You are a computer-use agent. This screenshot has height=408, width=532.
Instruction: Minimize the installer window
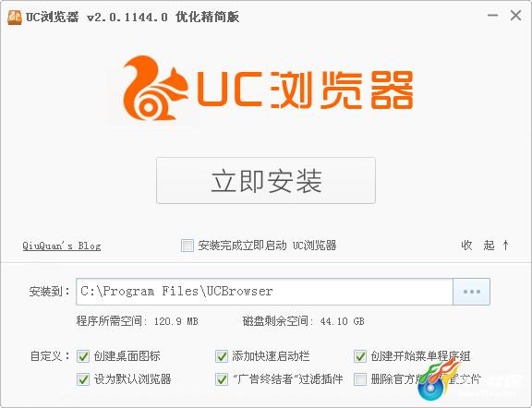492,16
